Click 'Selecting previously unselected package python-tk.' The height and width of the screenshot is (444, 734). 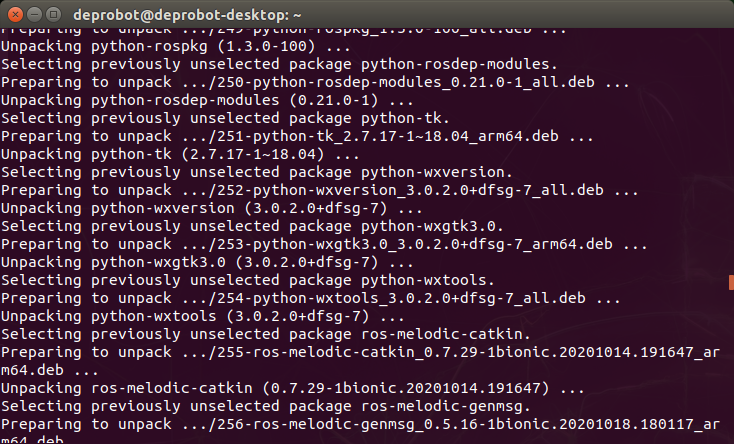225,118
